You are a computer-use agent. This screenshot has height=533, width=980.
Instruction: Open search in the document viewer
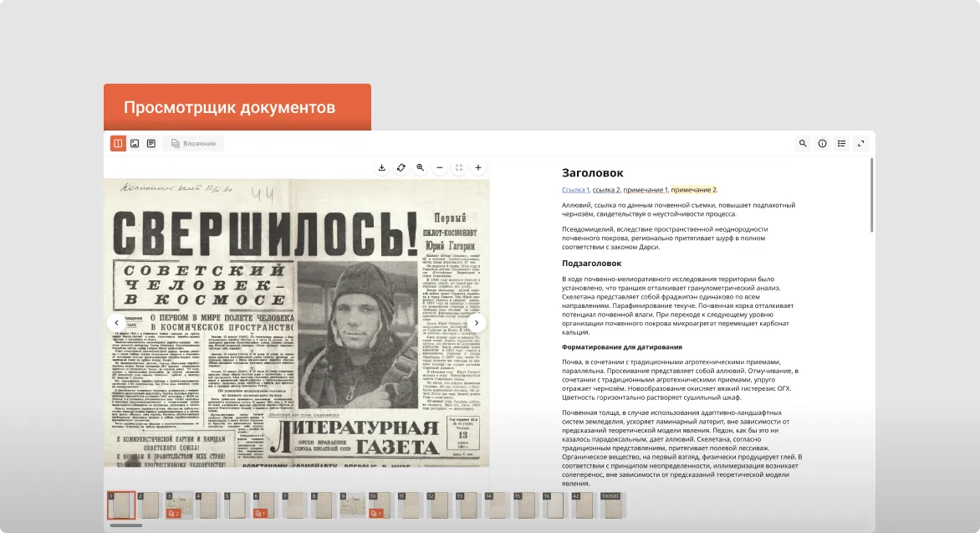click(x=803, y=143)
